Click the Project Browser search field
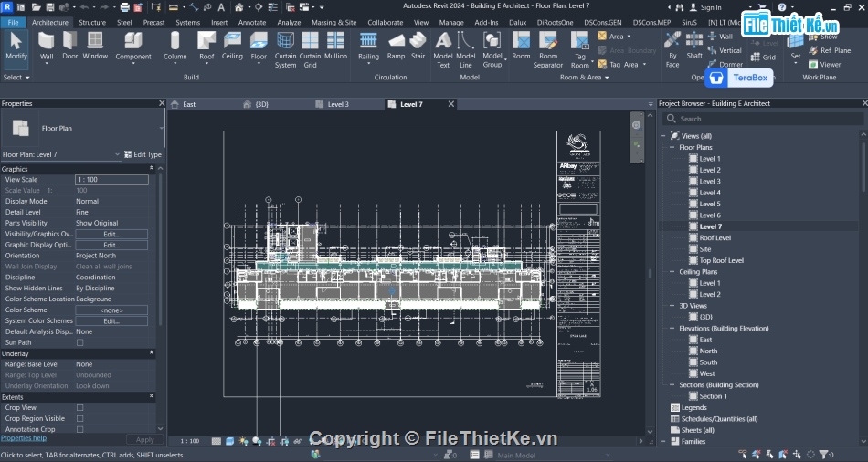Image resolution: width=868 pixels, height=462 pixels. tap(763, 119)
